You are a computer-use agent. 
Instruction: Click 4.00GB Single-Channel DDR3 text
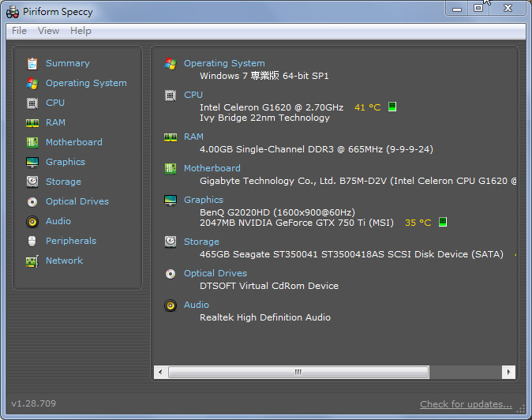pos(317,150)
